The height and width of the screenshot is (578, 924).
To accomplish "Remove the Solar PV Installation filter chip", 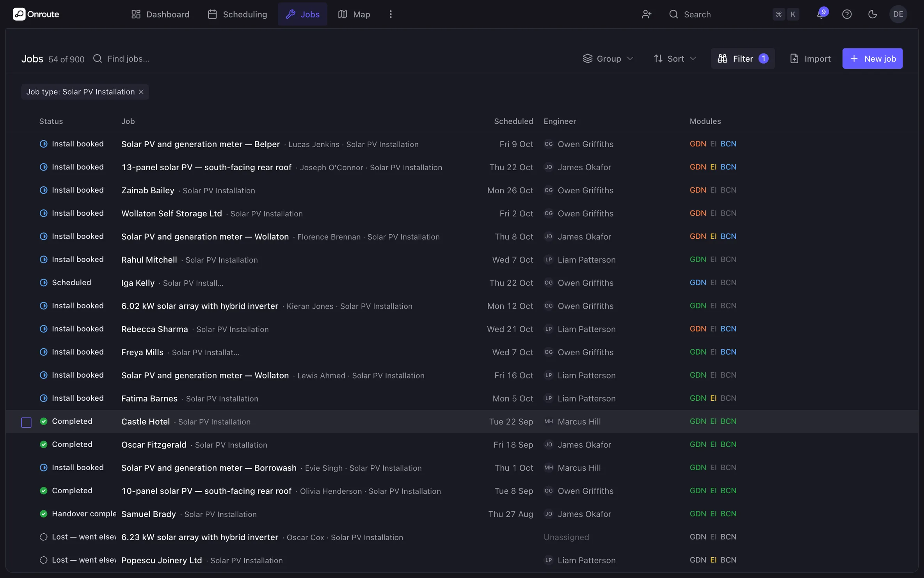I will click(141, 92).
